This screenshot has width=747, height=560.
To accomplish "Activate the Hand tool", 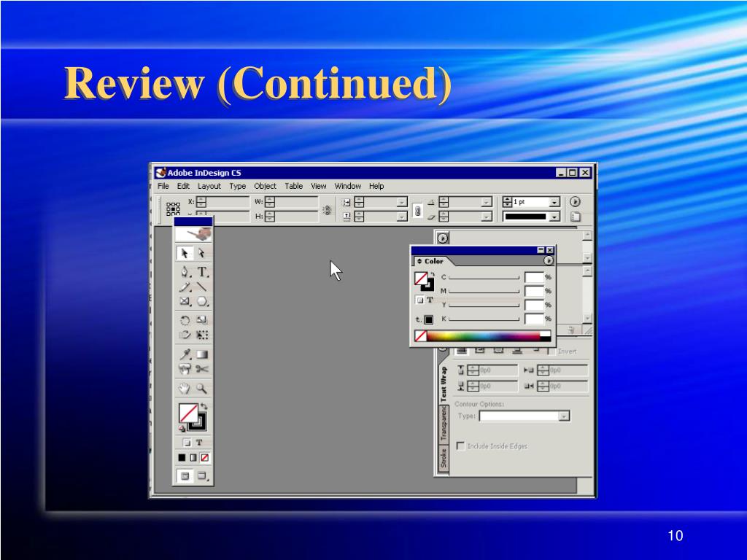I will [x=185, y=389].
